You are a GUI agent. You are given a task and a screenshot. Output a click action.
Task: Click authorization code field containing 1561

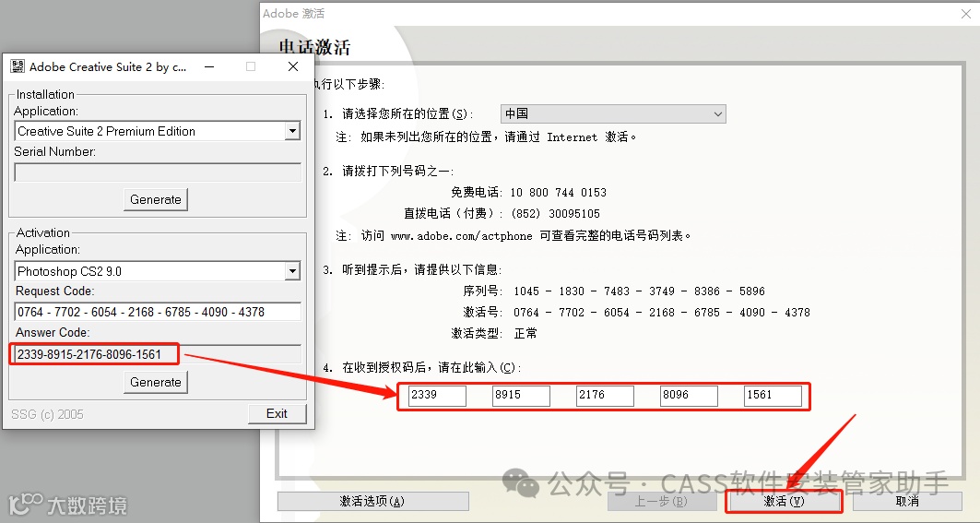(773, 396)
